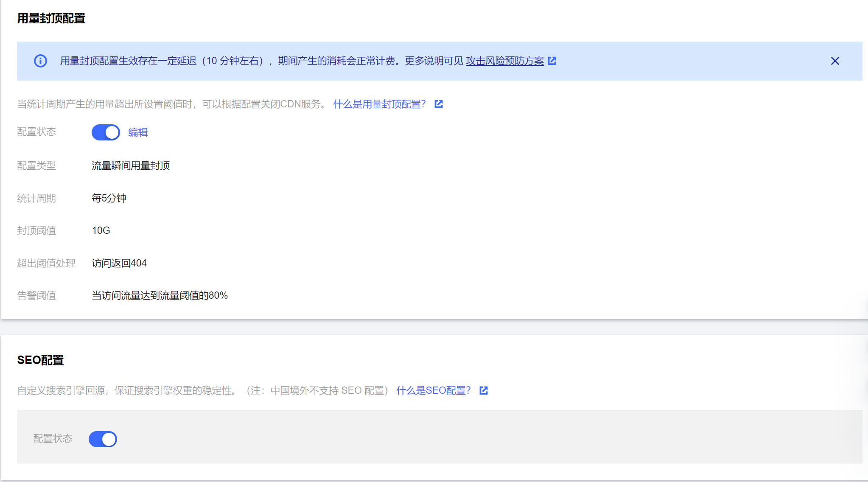The image size is (868, 482).
Task: Click the info icon in the blue notice
Action: [x=40, y=61]
